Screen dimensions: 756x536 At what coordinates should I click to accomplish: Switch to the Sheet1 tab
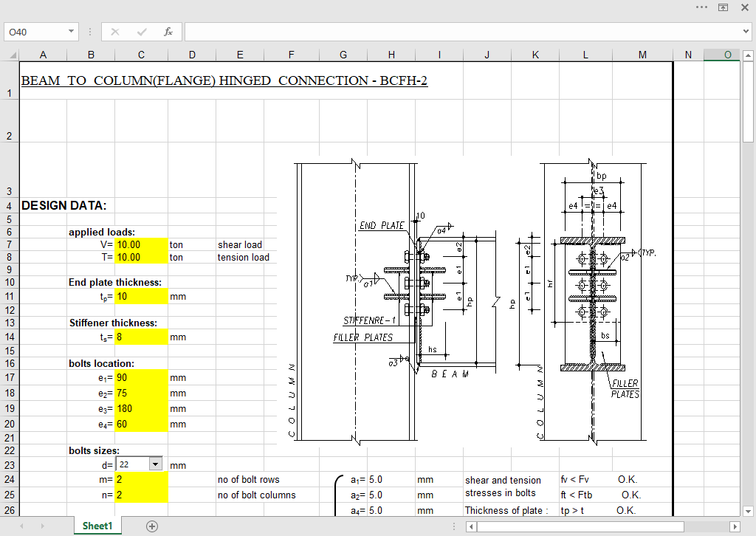[97, 526]
